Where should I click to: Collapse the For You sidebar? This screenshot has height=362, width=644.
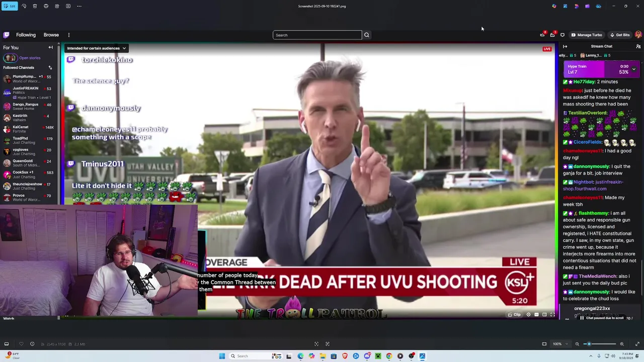click(x=50, y=47)
